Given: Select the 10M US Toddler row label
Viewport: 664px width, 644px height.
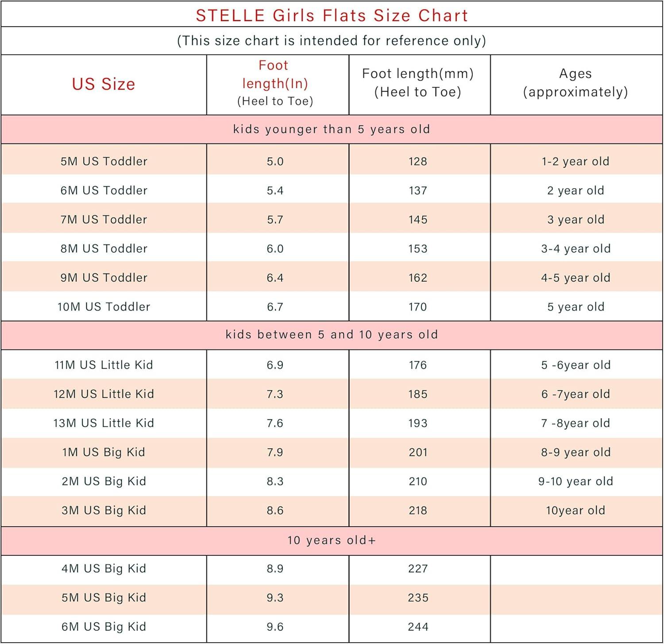Looking at the screenshot, I should tap(104, 306).
